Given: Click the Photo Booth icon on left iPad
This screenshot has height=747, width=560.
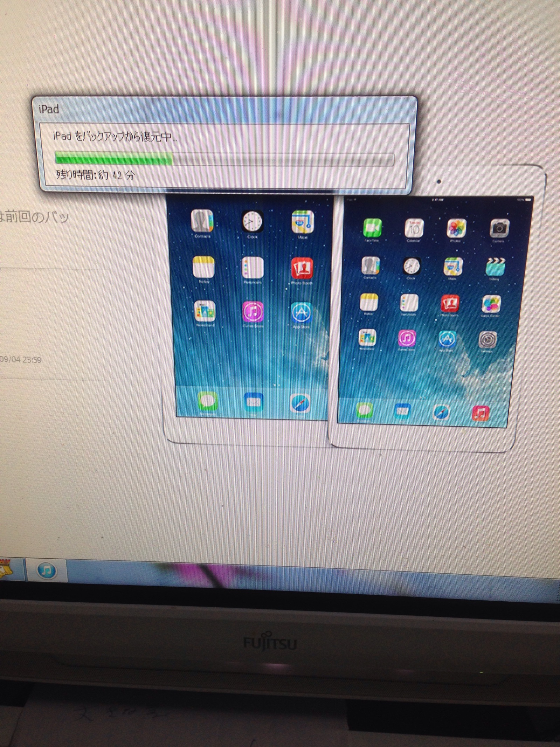Looking at the screenshot, I should pos(302,268).
